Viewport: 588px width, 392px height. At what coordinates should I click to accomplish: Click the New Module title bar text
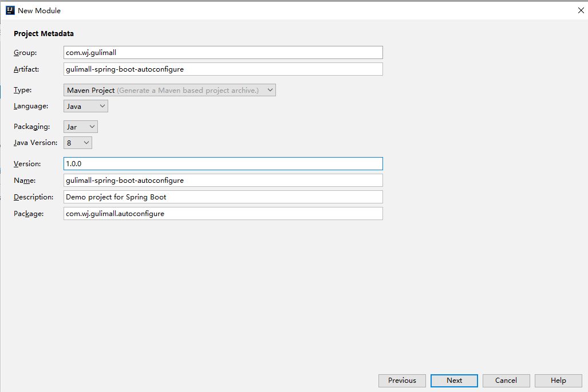click(x=39, y=10)
